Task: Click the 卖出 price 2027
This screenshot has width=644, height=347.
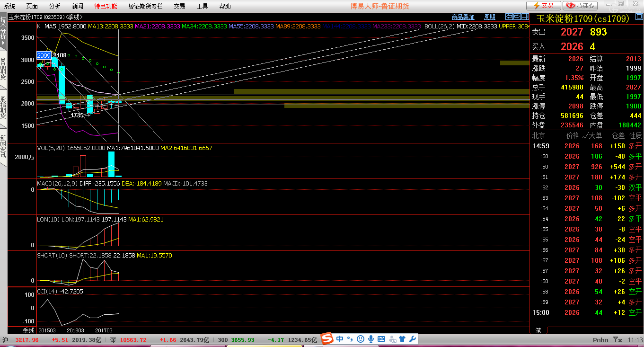Action: [x=572, y=32]
